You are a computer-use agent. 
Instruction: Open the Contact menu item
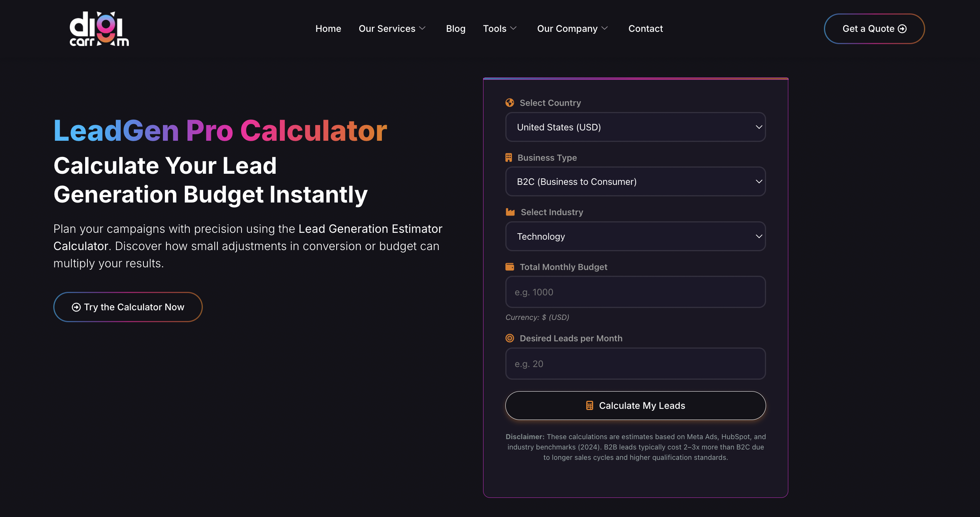tap(645, 28)
